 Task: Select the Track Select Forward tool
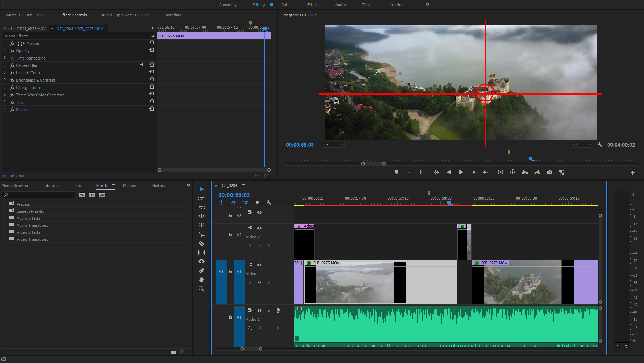[201, 198]
